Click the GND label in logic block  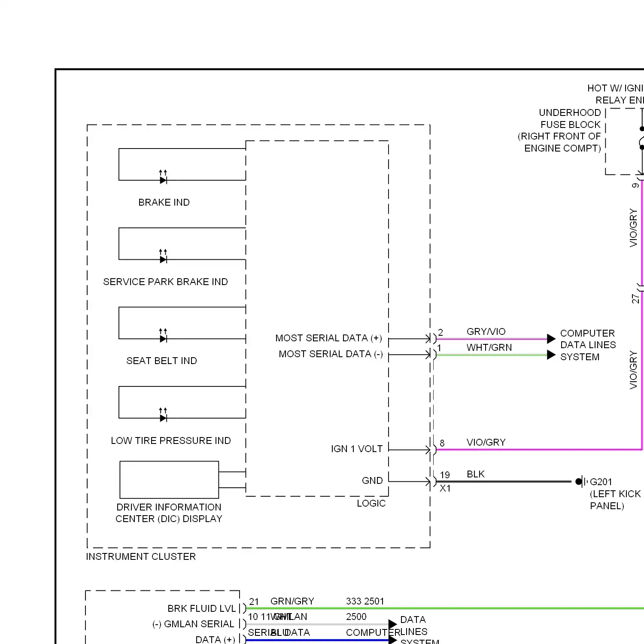pos(372,481)
